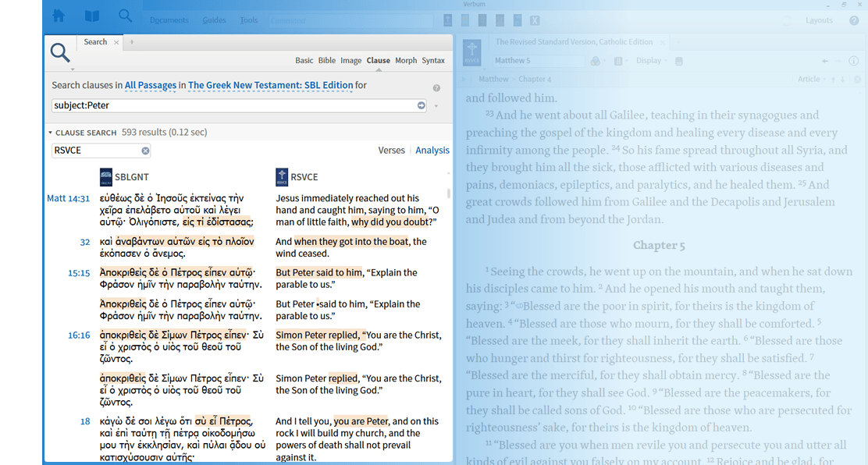Open the third shortcut resource icon

point(482,20)
